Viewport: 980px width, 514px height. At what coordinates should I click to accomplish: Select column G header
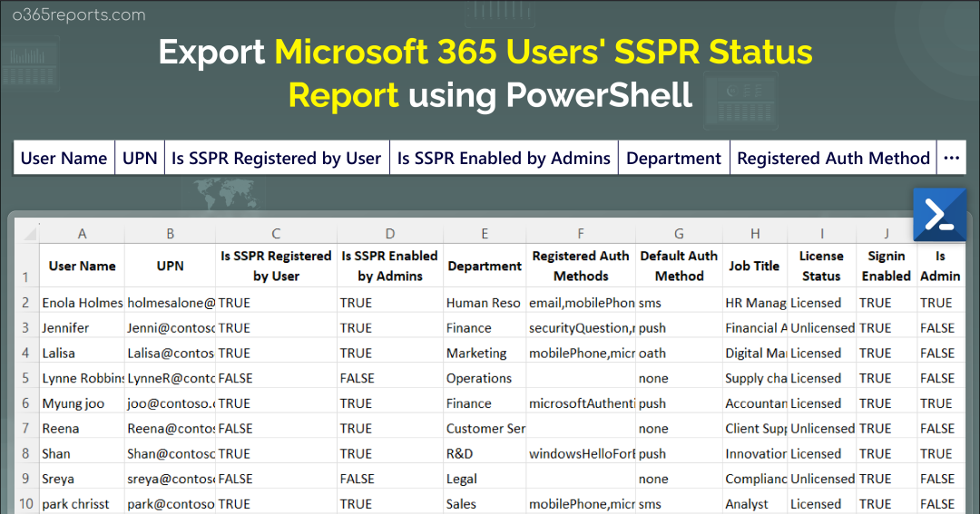(679, 234)
